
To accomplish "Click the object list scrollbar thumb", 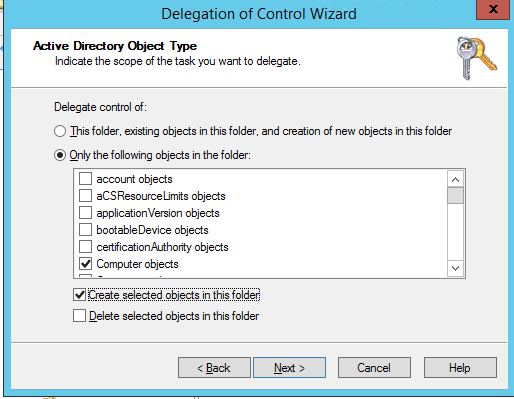I will point(455,195).
